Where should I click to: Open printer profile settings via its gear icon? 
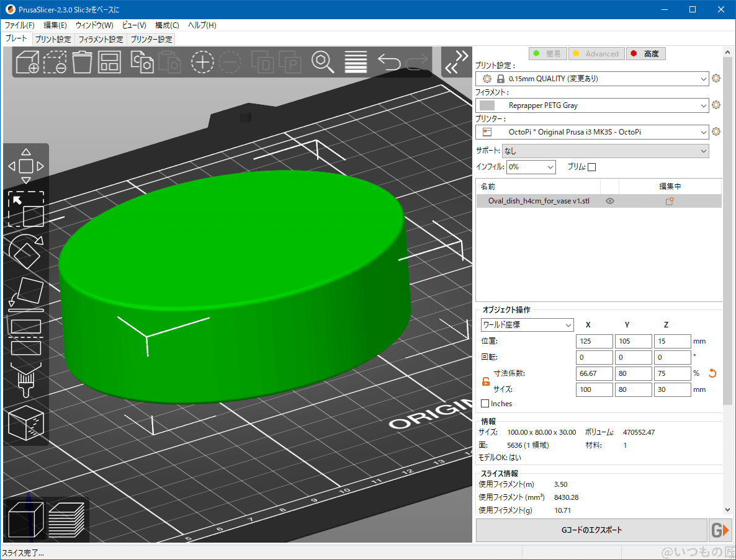pyautogui.click(x=716, y=131)
